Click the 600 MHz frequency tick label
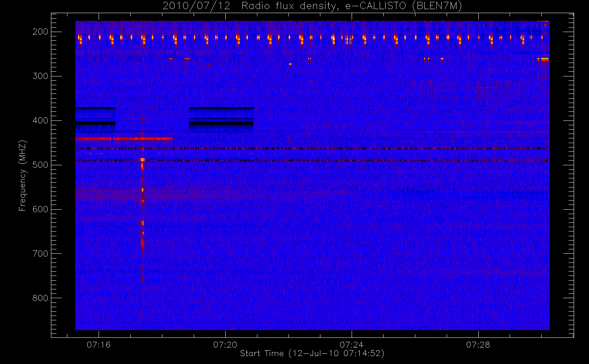This screenshot has width=589, height=364. 40,209
